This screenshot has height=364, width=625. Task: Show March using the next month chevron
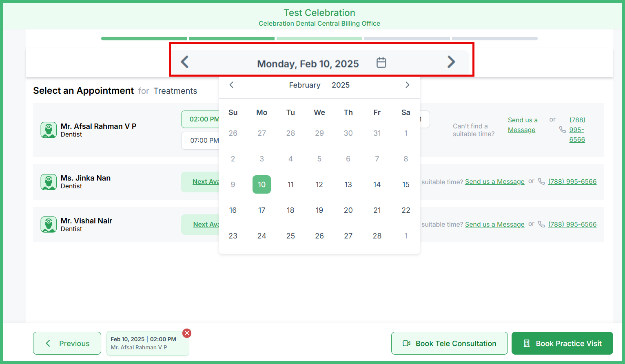click(407, 85)
